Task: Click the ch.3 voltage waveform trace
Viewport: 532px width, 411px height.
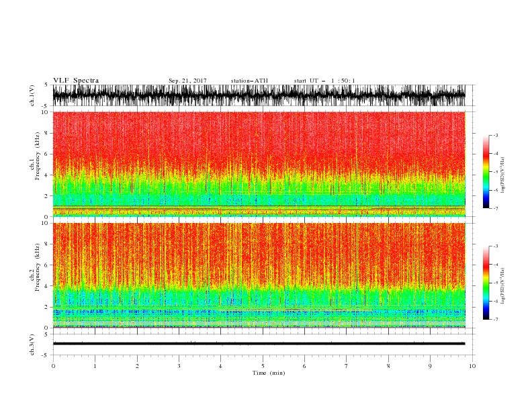Action: tap(259, 344)
